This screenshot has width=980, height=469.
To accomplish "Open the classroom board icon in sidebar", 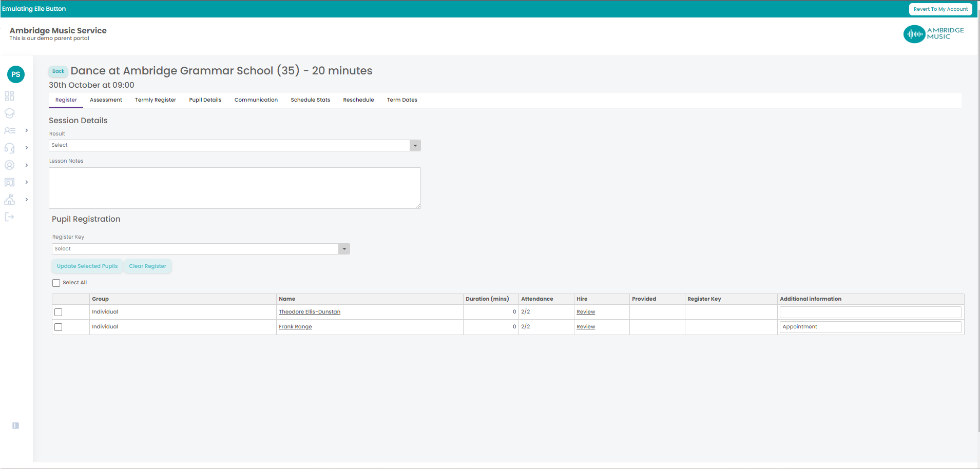I will coord(9,182).
